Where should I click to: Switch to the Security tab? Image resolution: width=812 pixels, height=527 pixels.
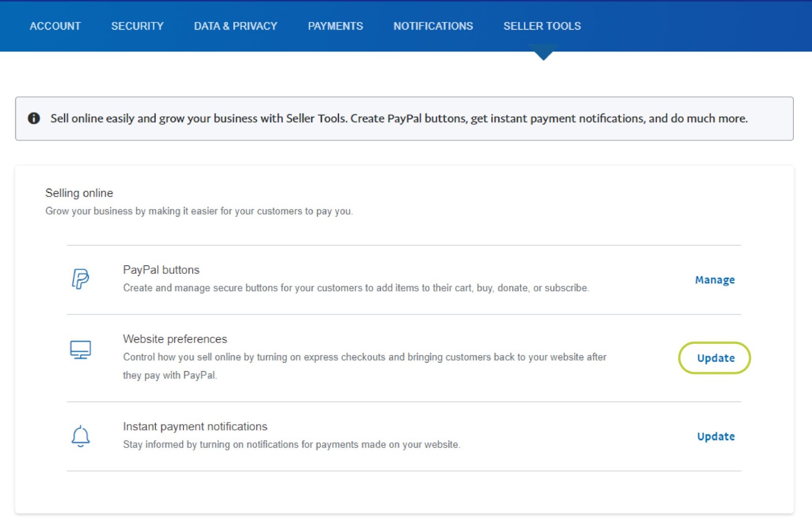[x=138, y=26]
